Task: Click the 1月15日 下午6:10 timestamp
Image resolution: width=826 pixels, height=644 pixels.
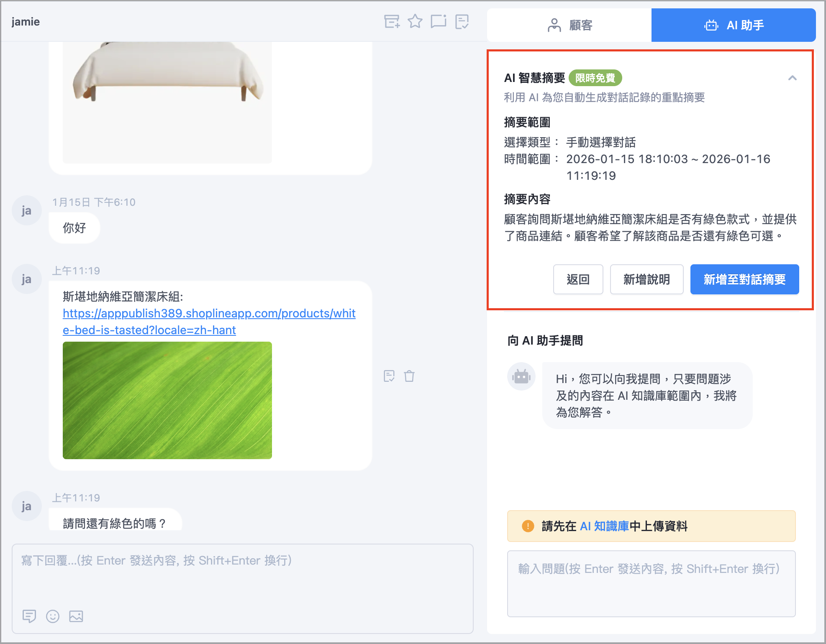Action: coord(94,202)
